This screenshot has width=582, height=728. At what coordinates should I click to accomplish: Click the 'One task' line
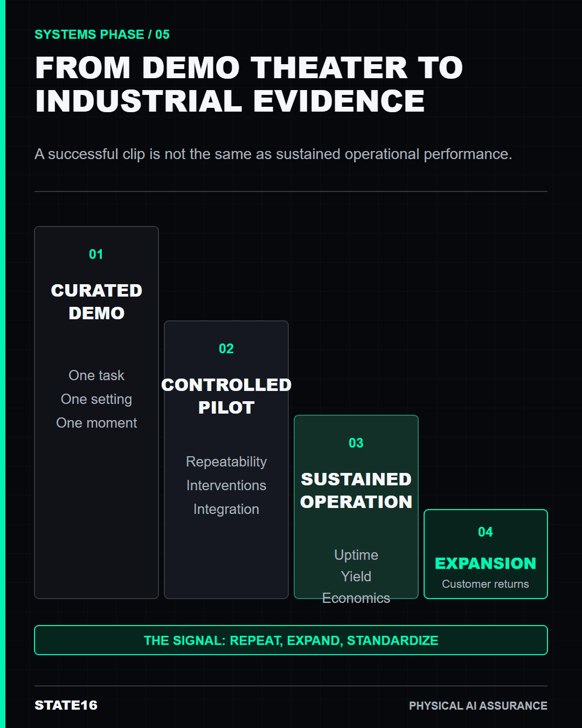click(96, 375)
